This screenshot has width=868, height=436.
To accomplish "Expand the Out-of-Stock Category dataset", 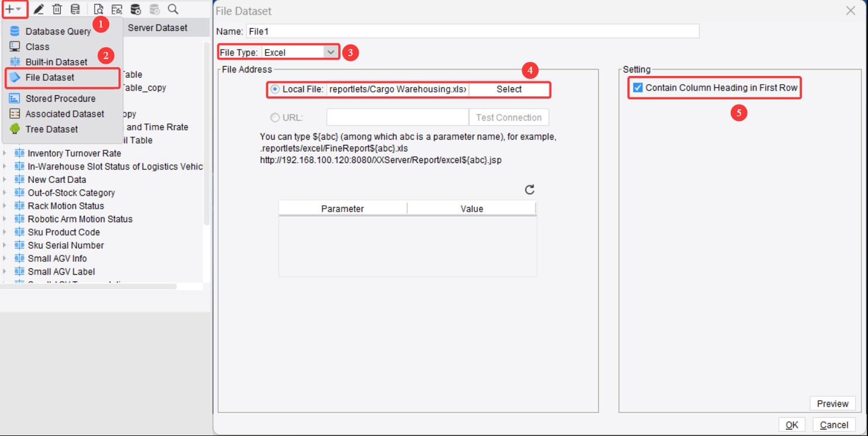I will tap(5, 193).
